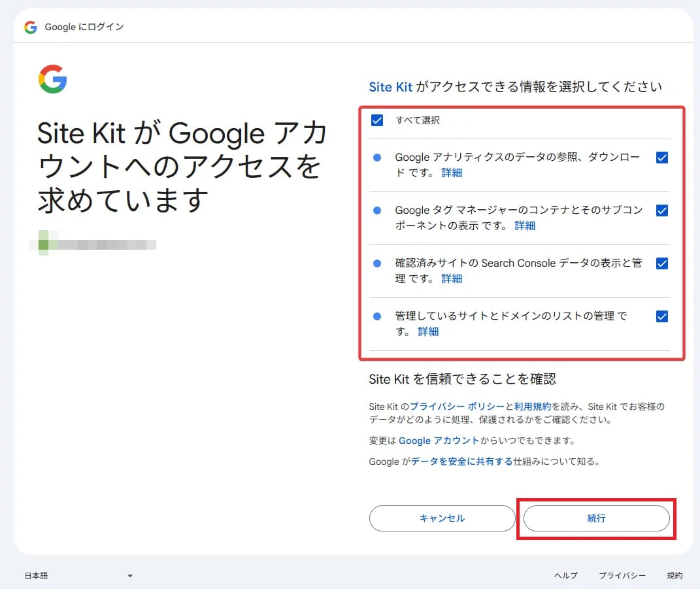Open 詳細 link for Search Console permission
Image resolution: width=700 pixels, height=589 pixels.
tap(452, 278)
